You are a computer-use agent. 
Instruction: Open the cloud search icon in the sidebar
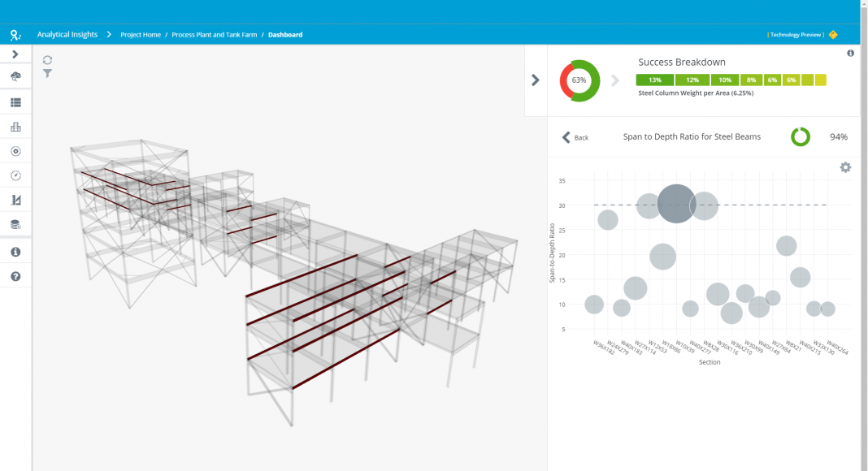pyautogui.click(x=15, y=76)
